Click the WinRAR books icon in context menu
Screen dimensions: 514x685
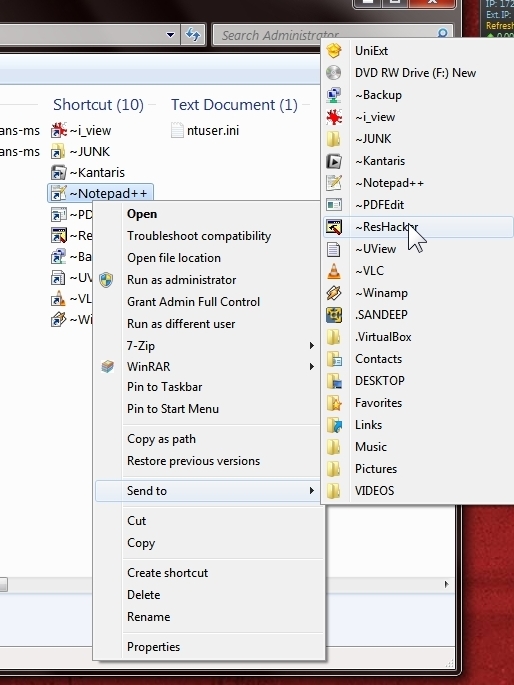pos(107,366)
